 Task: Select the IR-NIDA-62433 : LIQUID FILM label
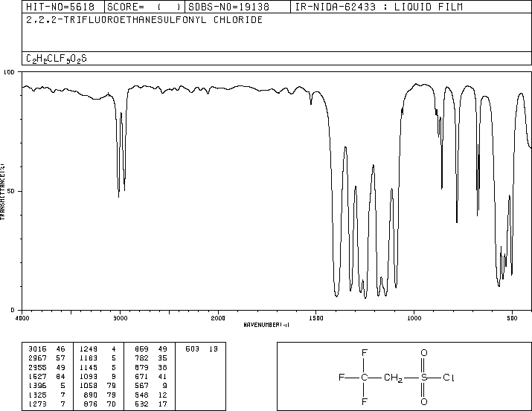(x=379, y=7)
